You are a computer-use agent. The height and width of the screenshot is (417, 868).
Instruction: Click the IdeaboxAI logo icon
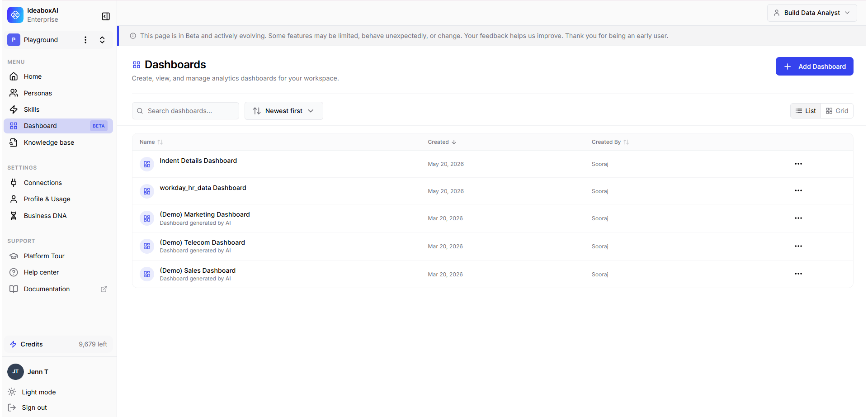(x=15, y=15)
